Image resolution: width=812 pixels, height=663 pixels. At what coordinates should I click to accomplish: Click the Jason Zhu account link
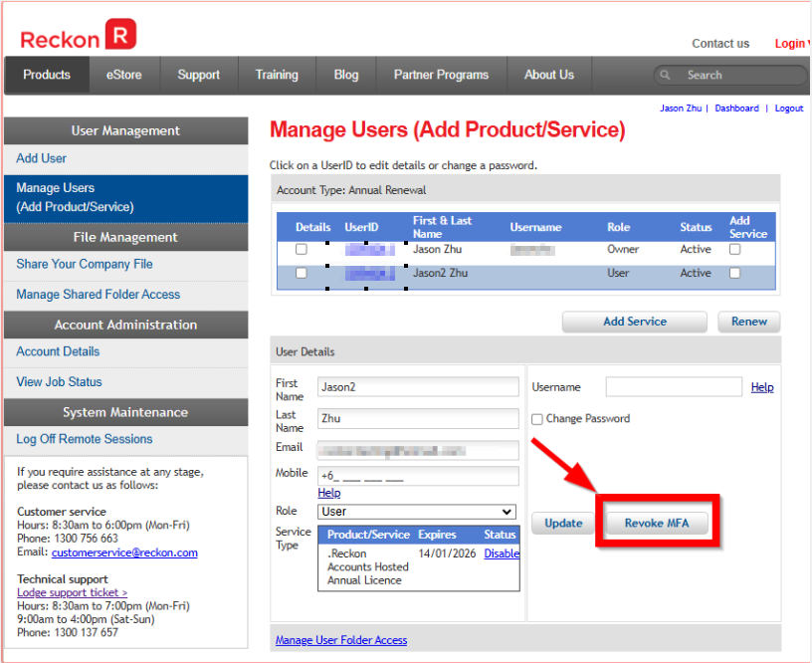(x=681, y=109)
